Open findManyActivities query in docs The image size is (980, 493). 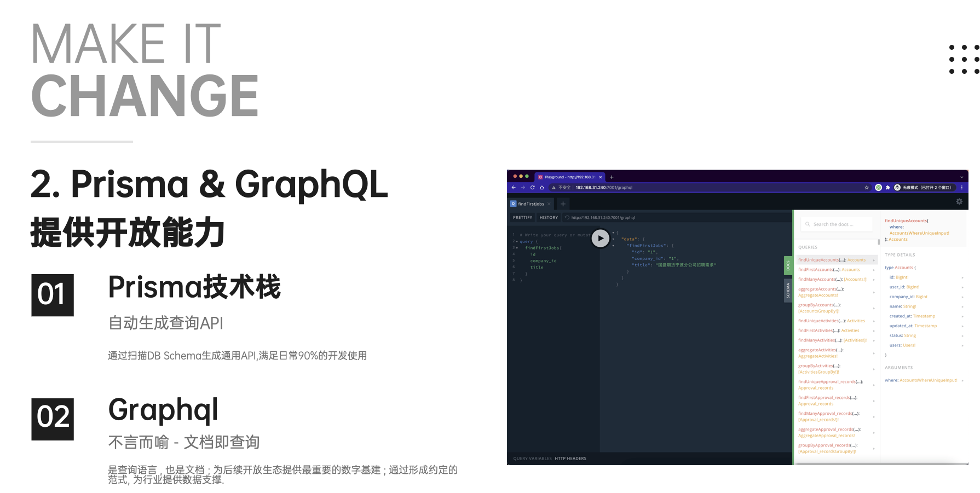836,340
